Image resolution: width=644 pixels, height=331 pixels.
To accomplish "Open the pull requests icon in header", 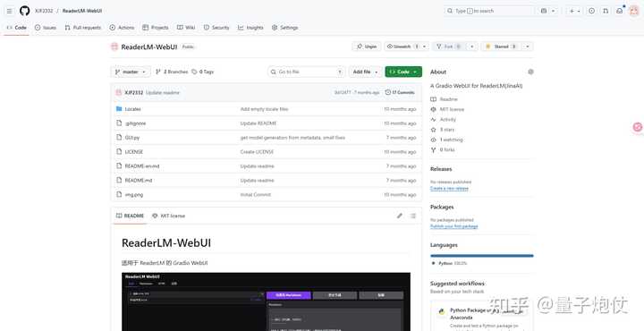I will pos(606,11).
